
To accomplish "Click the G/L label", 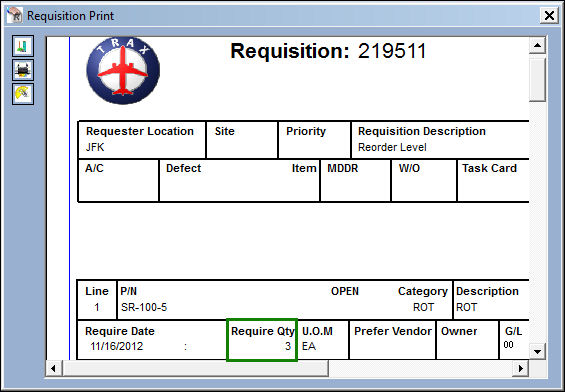I will click(513, 331).
